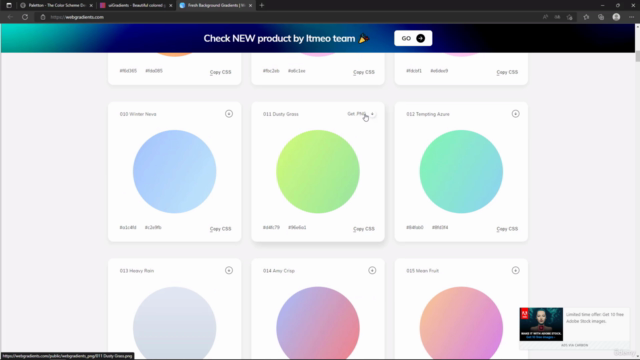
Task: Click the Dusty Grass green gradient circle
Action: pyautogui.click(x=318, y=171)
